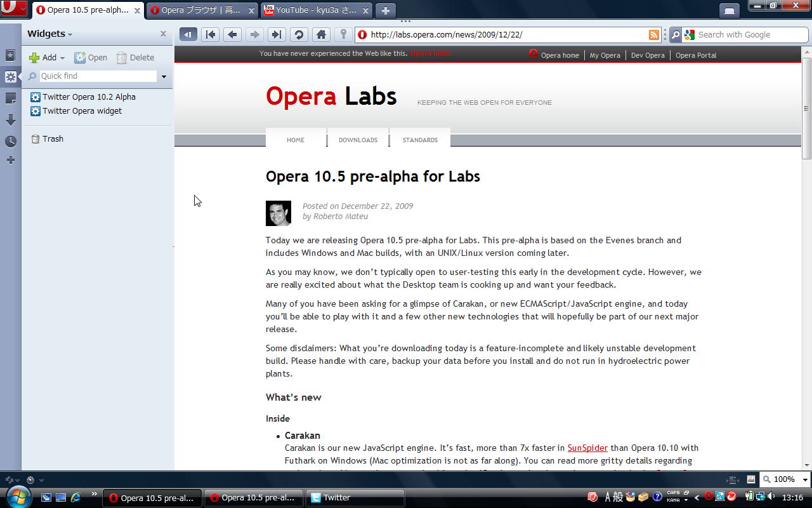Screen dimensions: 812x508
Task: Toggle the side panel with the toolbar button
Action: coord(188,35)
